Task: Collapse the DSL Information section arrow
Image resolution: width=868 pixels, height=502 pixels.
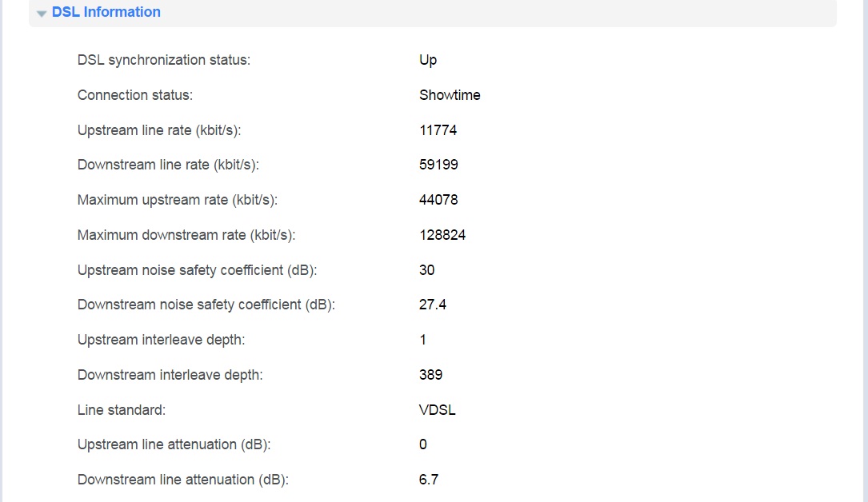Action: [x=42, y=14]
